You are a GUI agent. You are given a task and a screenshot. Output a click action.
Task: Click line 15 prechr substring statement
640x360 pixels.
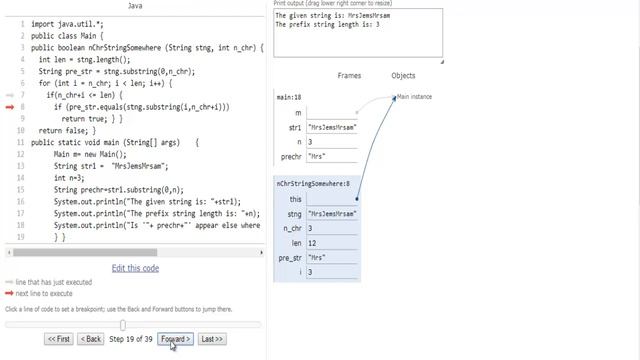click(x=119, y=190)
